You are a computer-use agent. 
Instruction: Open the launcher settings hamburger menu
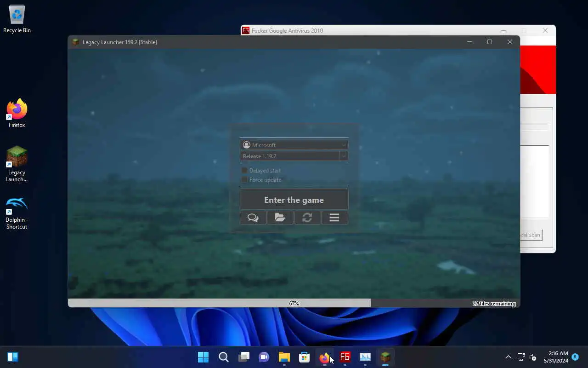click(x=334, y=218)
